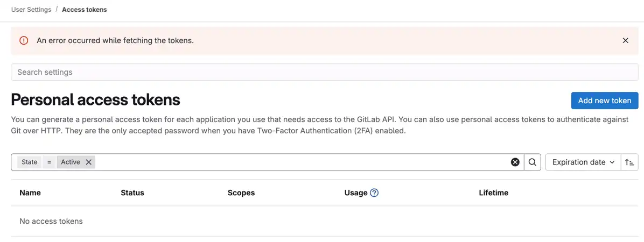The image size is (644, 242).
Task: Edit the Active filter value
Action: click(x=71, y=162)
